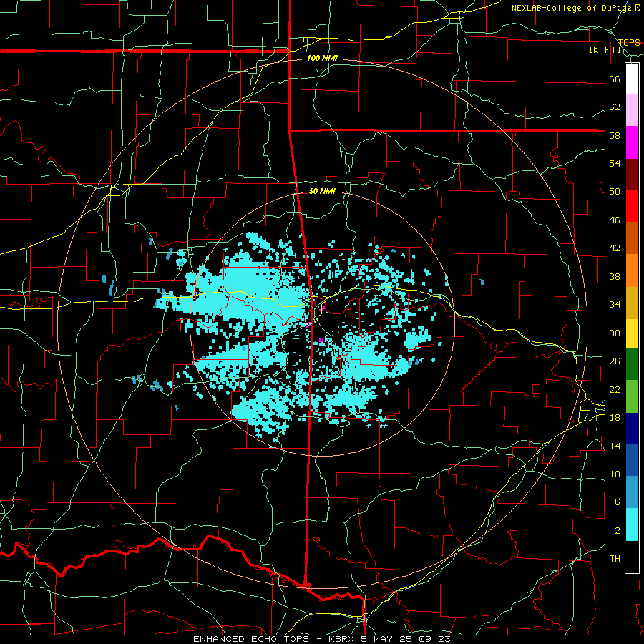
Task: Click the "100 NMI" range ring label
Action: click(x=322, y=59)
